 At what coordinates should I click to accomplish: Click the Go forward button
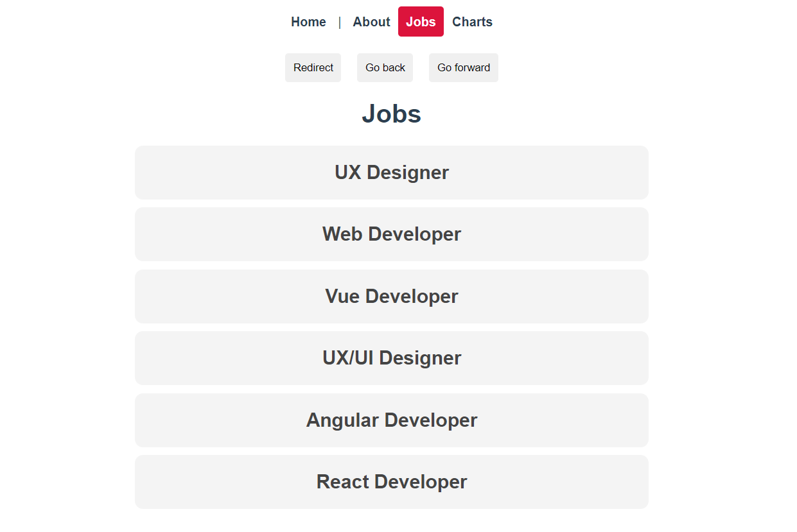(x=464, y=67)
